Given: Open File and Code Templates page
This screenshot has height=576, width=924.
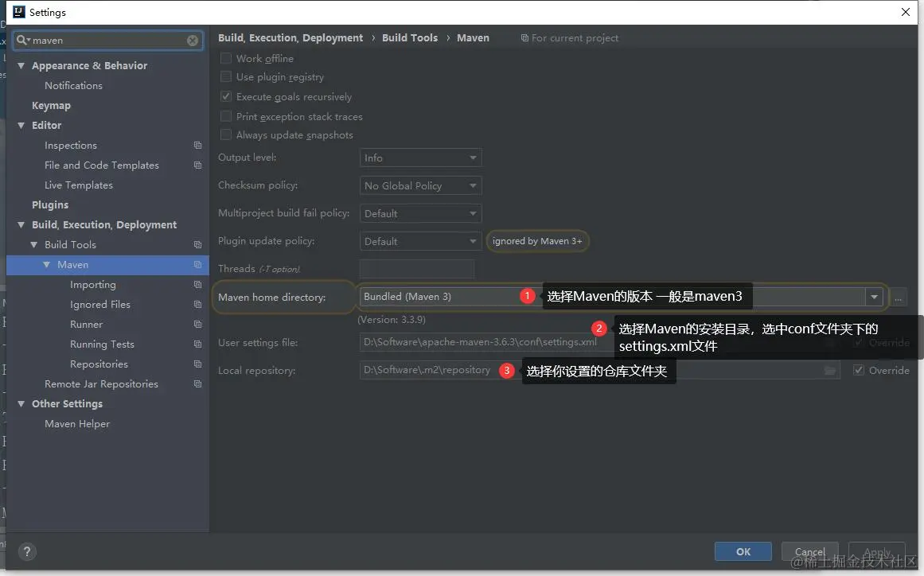Looking at the screenshot, I should 102,165.
